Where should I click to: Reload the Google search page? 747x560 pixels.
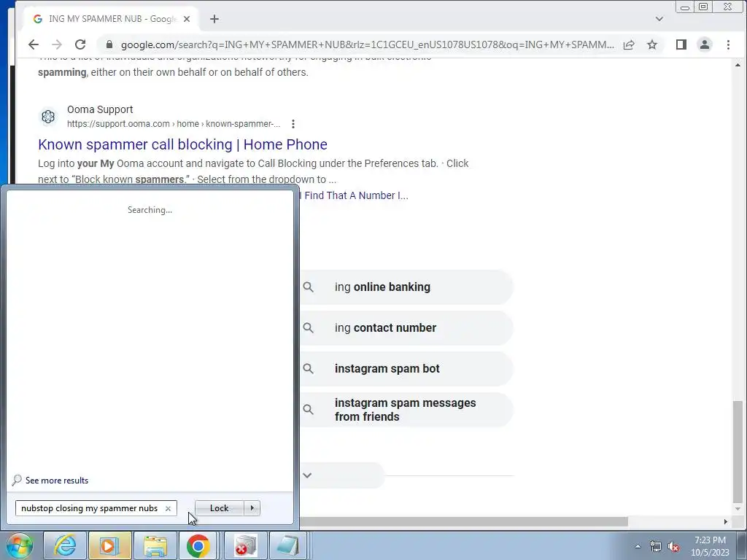point(80,44)
